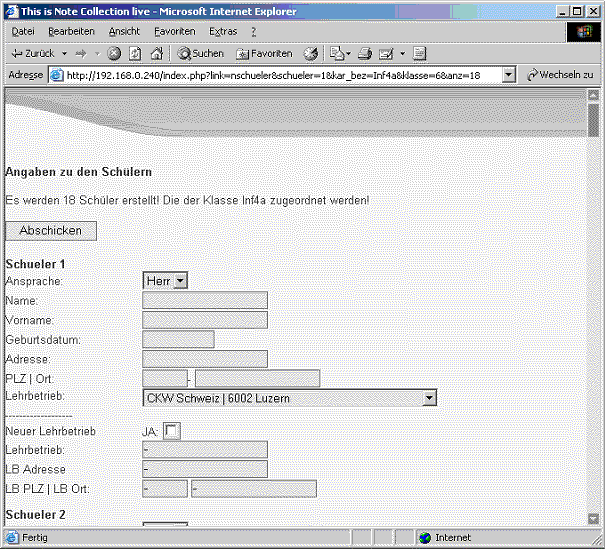Click the Print icon in toolbar
The width and height of the screenshot is (605, 549).
[x=365, y=53]
